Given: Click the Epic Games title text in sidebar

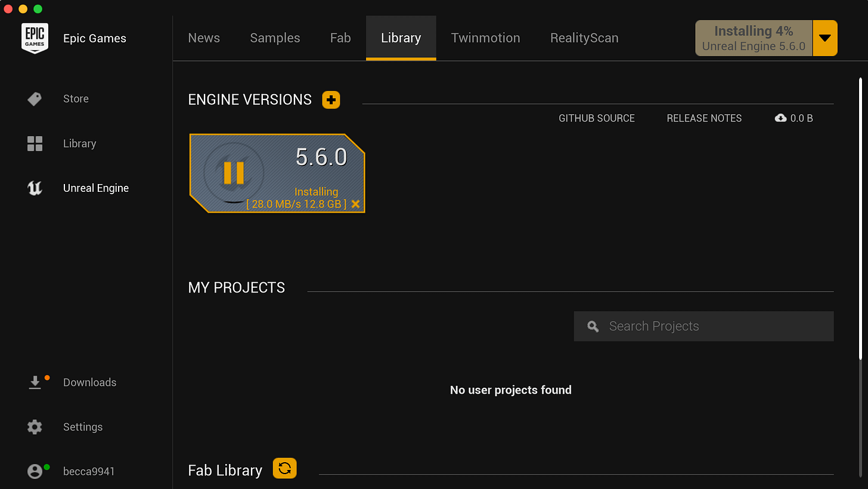Looking at the screenshot, I should coord(95,38).
